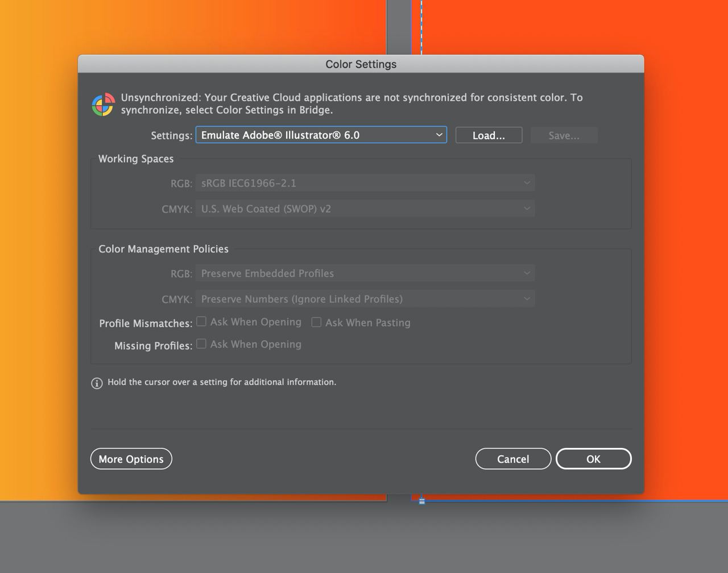Viewport: 728px width, 573px height.
Task: Open the Settings preset dropdown
Action: [x=321, y=135]
